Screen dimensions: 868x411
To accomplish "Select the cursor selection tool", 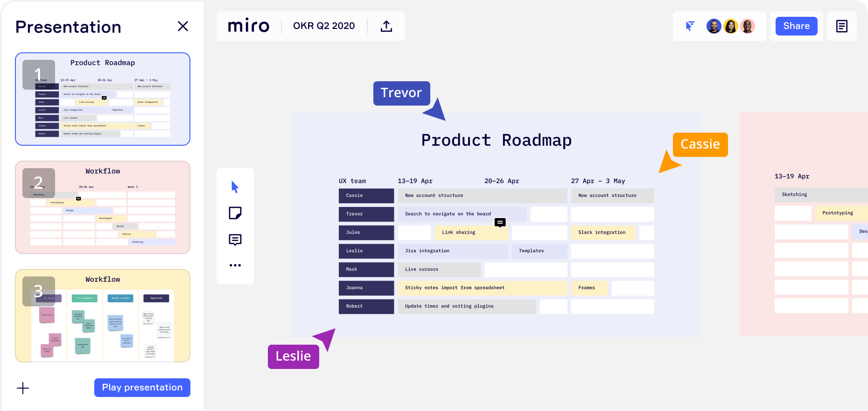I will [235, 187].
